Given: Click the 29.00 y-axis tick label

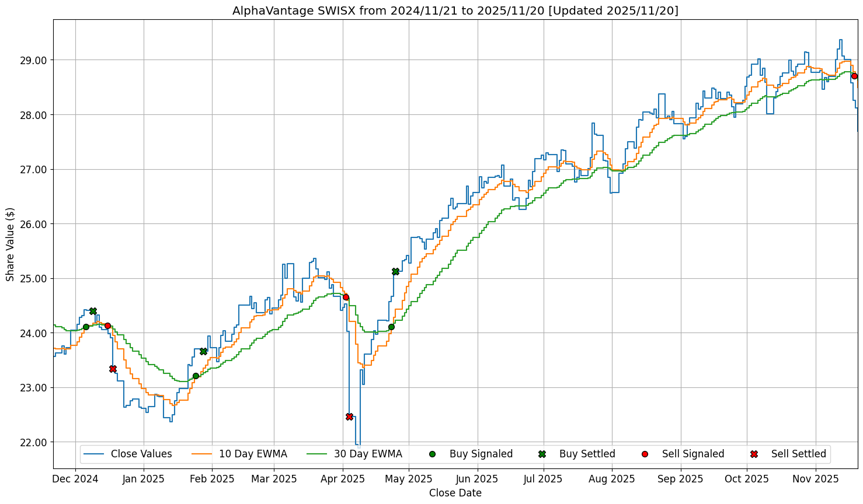Looking at the screenshot, I should [34, 60].
